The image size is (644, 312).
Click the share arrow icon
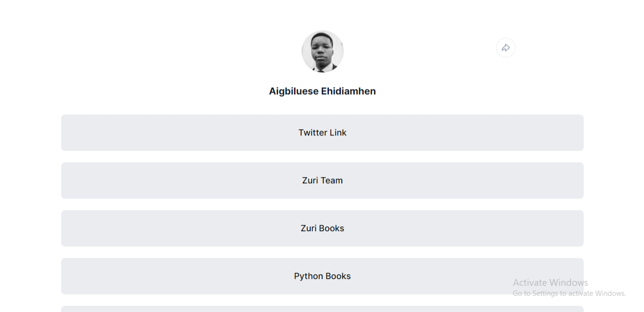click(506, 48)
